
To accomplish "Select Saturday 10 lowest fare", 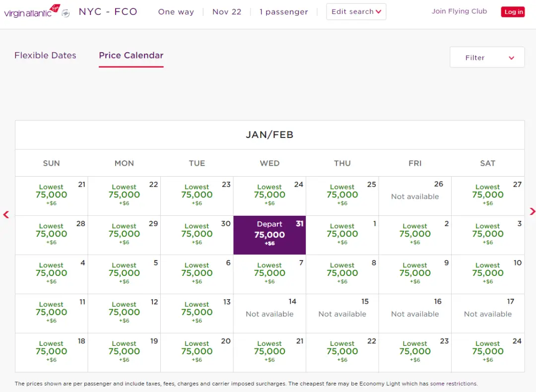I will tap(487, 274).
